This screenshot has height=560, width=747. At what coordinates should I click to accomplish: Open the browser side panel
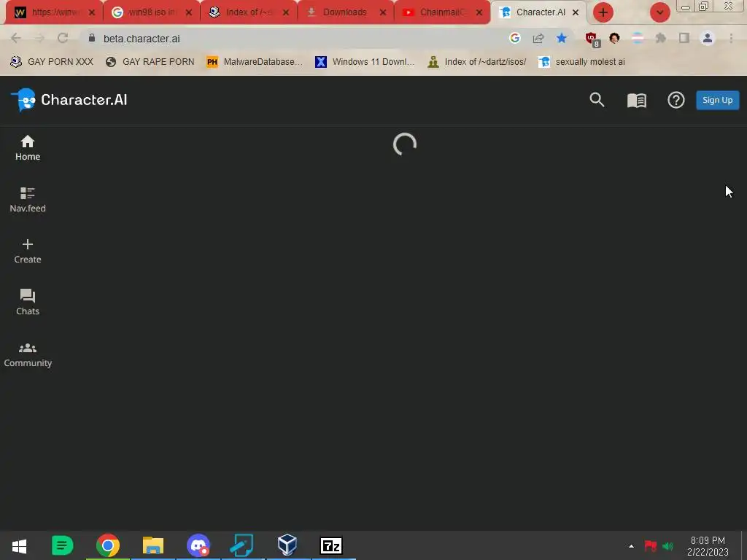coord(684,38)
